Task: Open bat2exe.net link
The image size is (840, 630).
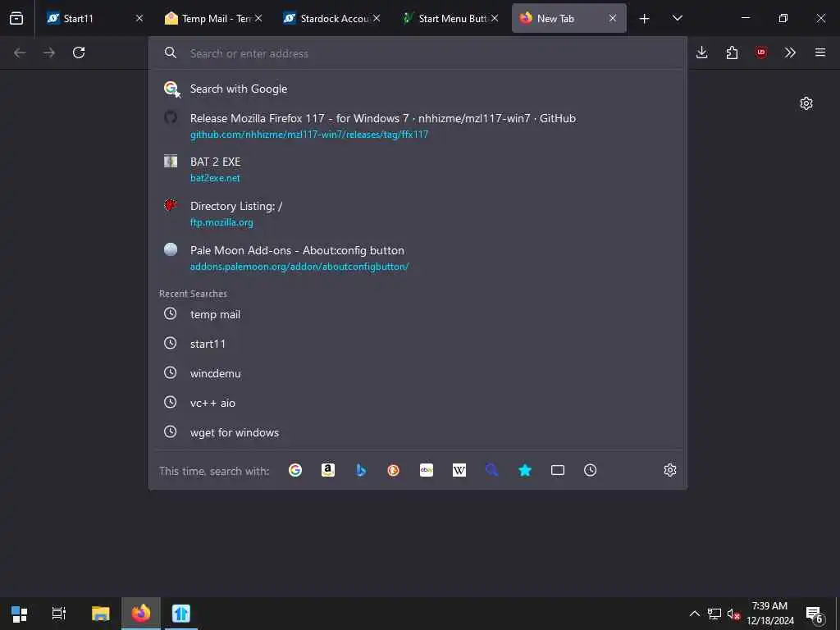Action: click(215, 178)
